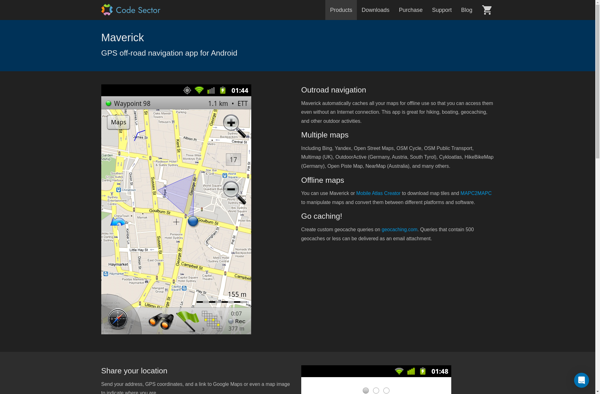Image resolution: width=600 pixels, height=394 pixels.
Task: Click the Wi-Fi icon beside 01:48
Action: tap(399, 371)
